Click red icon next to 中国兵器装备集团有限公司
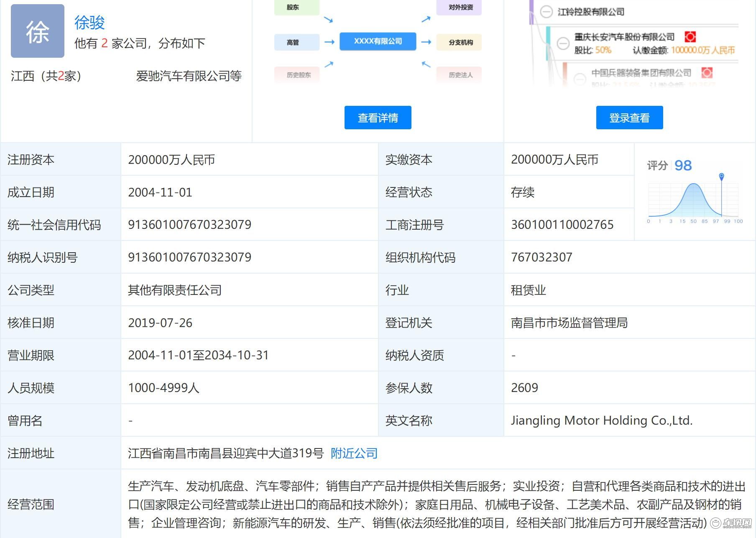 pyautogui.click(x=707, y=73)
